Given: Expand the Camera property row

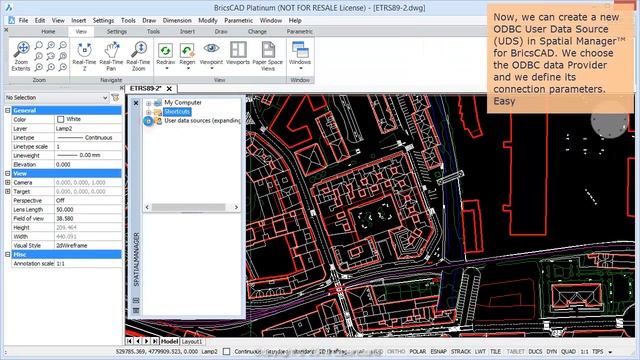Looking at the screenshot, I should [x=7, y=182].
